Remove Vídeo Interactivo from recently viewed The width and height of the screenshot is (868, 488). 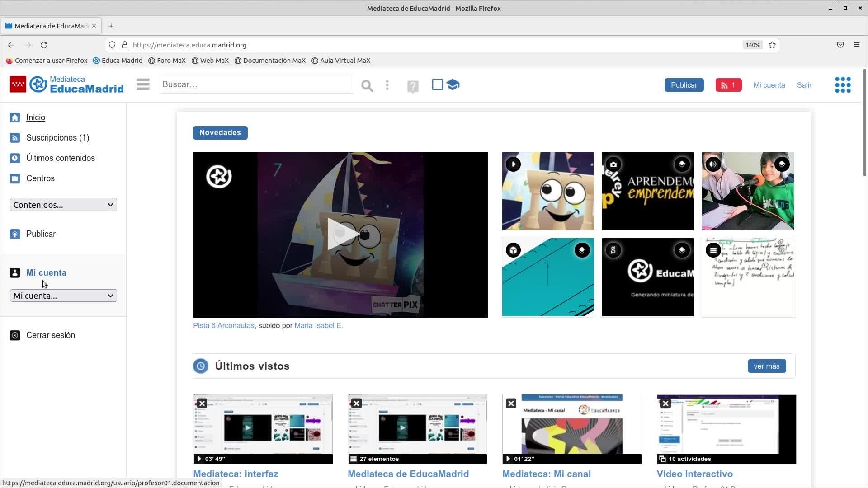[x=665, y=403]
